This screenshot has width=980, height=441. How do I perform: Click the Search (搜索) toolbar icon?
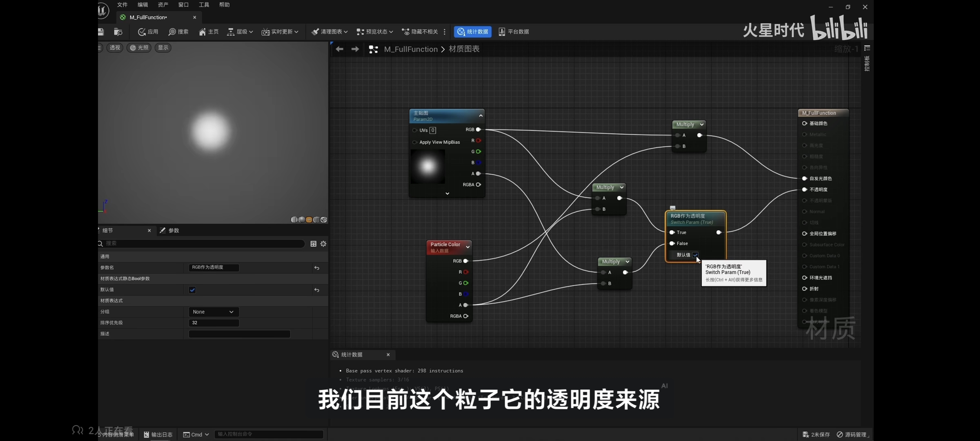tap(172, 32)
